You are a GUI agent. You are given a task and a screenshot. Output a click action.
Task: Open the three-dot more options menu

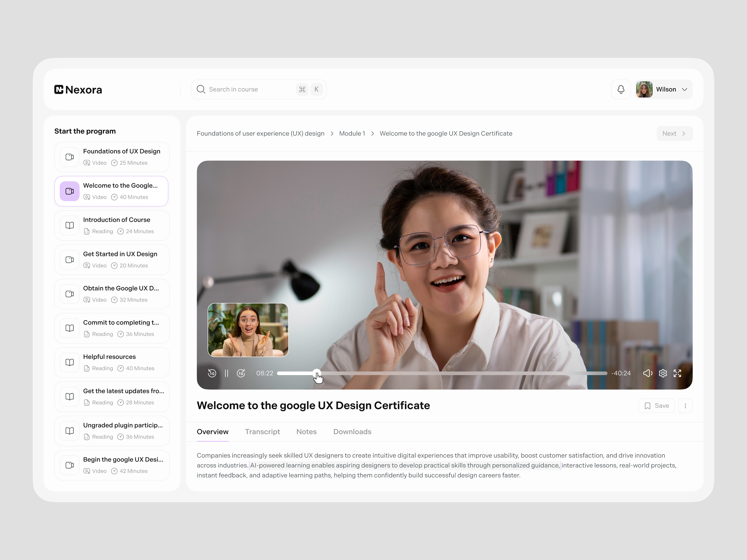pos(685,406)
